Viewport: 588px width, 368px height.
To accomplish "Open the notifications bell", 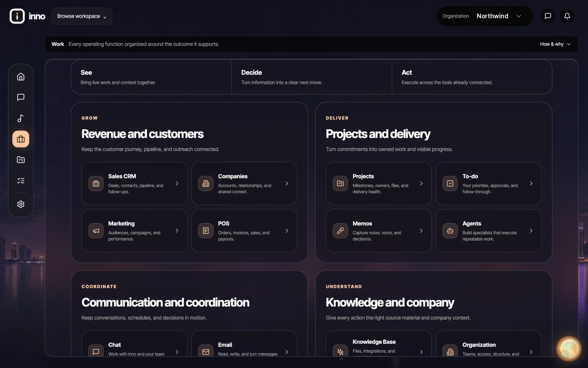I will coord(567,16).
